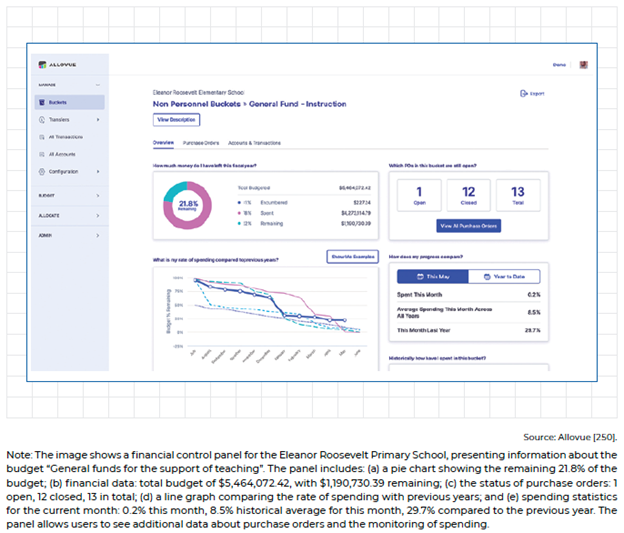Viewport: 624px width, 533px height.
Task: Expand the Budget section chevron
Action: click(98, 196)
